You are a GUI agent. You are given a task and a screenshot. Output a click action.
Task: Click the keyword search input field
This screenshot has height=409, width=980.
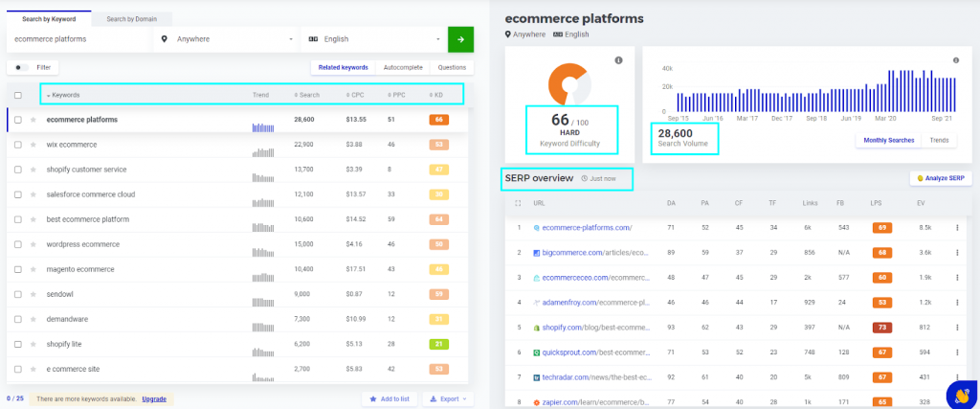click(x=80, y=39)
